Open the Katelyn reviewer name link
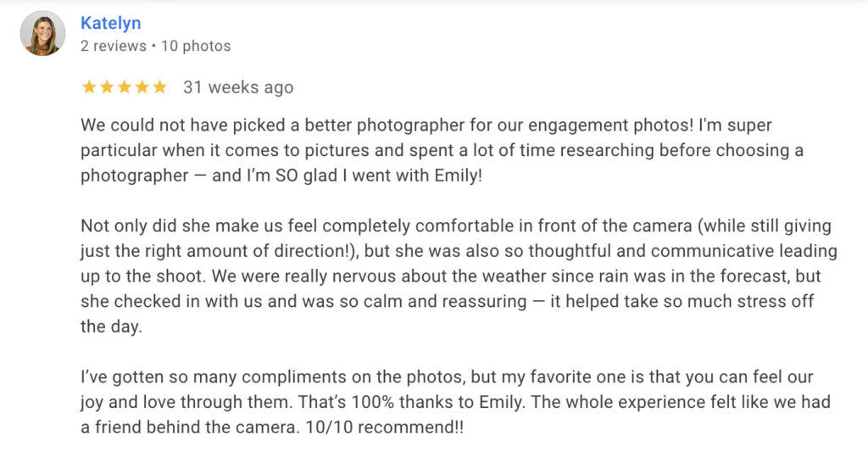The width and height of the screenshot is (868, 457). click(111, 23)
